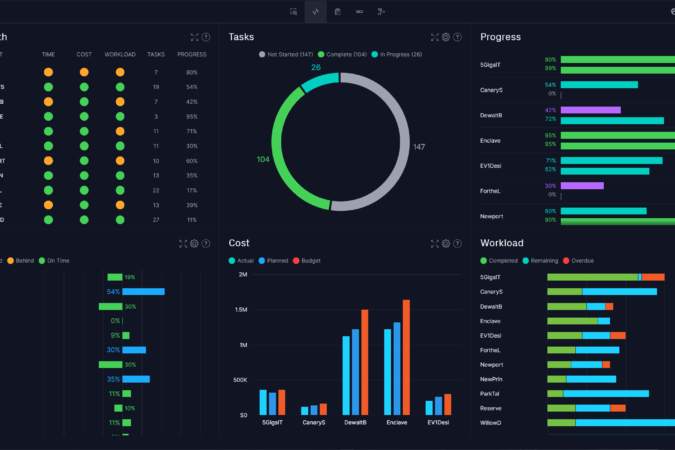Select Enclave in the Progress panel
675x450 pixels.
(490, 141)
